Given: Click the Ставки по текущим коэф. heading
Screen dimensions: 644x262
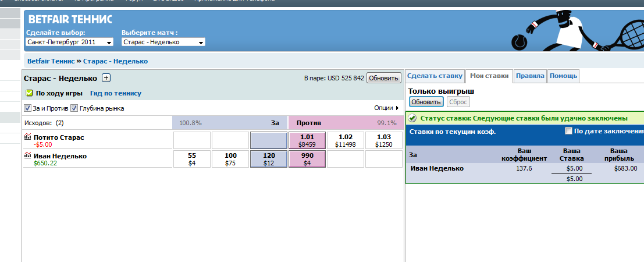Looking at the screenshot, I should (453, 132).
